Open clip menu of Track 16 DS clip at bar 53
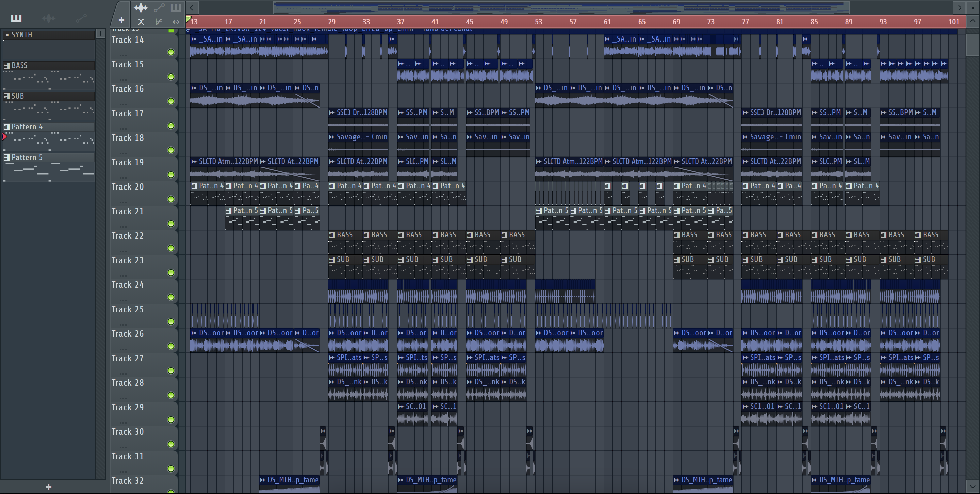Screen dimensions: 980x494 coord(539,88)
